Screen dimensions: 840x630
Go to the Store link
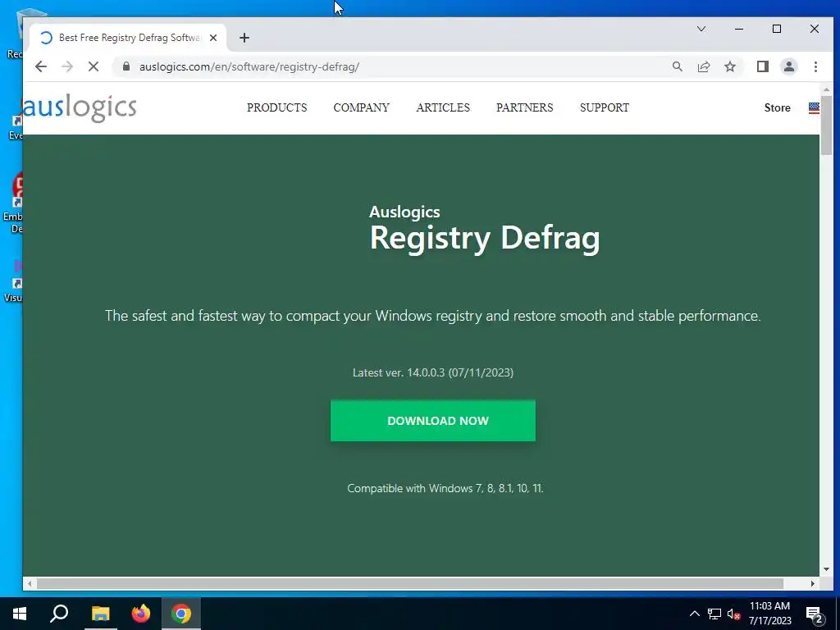tap(778, 107)
